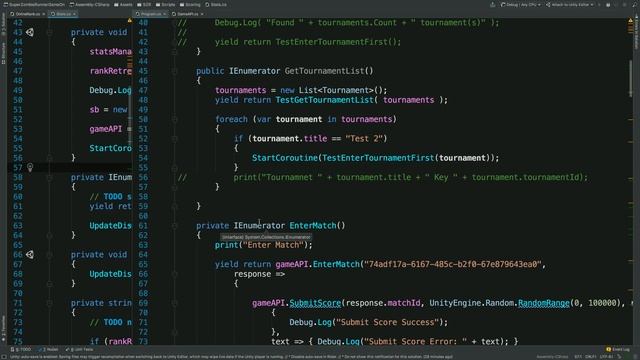The height and width of the screenshot is (360, 640).
Task: Click the TestGetTournamentList call on line 48
Action: tap(324, 100)
